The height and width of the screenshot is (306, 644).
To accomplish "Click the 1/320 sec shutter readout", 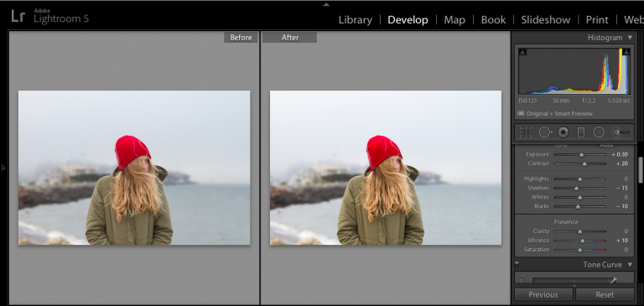I will (x=619, y=101).
